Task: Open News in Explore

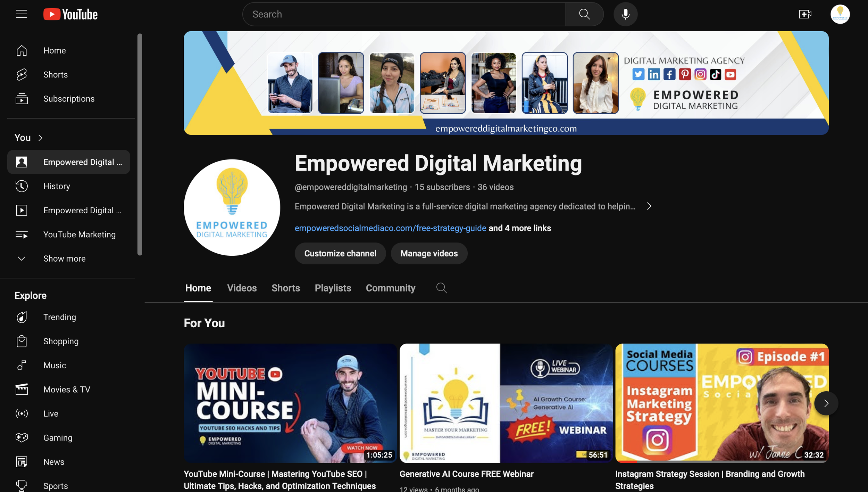Action: tap(69, 462)
